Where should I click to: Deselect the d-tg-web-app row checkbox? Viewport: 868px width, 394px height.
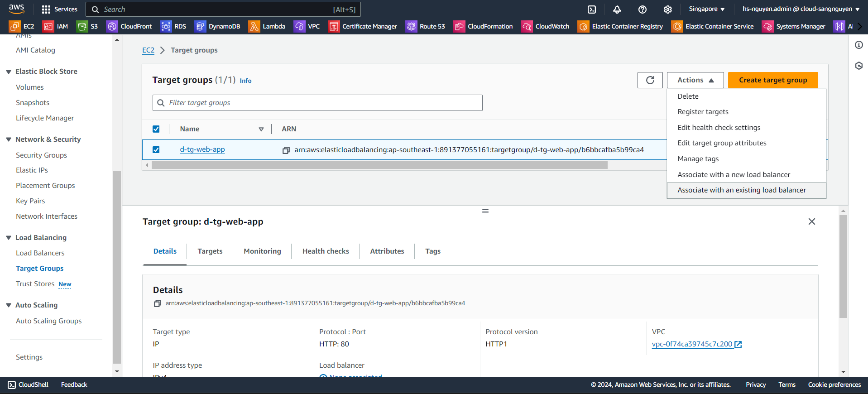(x=156, y=150)
